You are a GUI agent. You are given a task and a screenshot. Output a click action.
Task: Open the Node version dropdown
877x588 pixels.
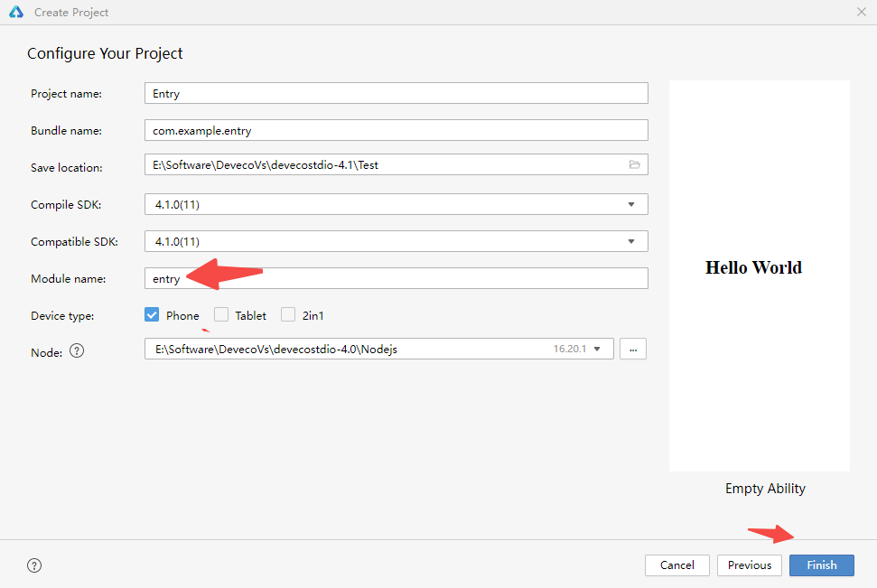pos(597,349)
